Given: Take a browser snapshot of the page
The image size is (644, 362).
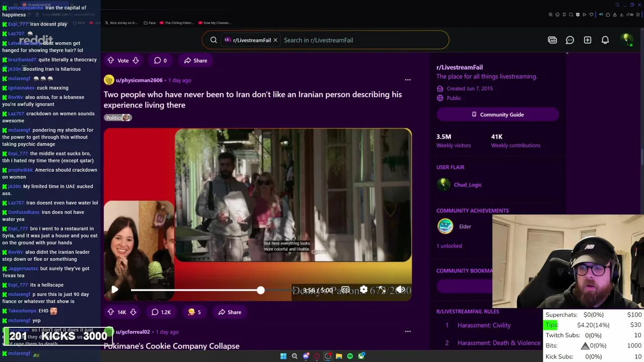Looking at the screenshot, I should pos(571,15).
